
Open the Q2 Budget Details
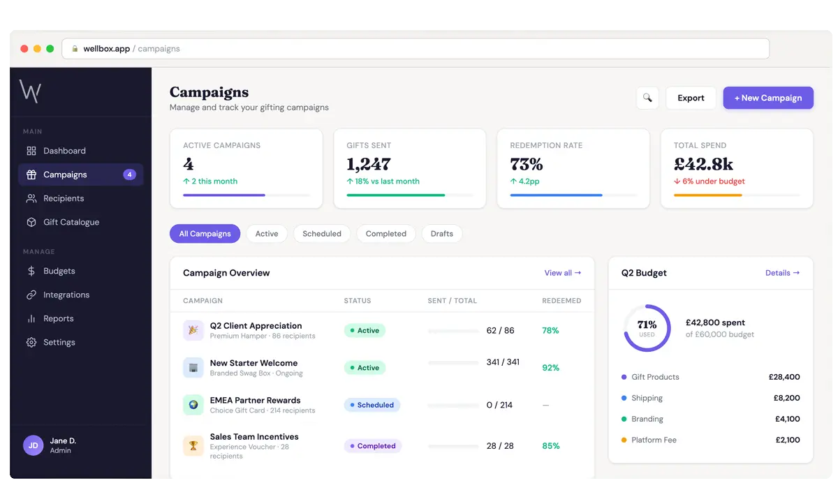pos(782,273)
